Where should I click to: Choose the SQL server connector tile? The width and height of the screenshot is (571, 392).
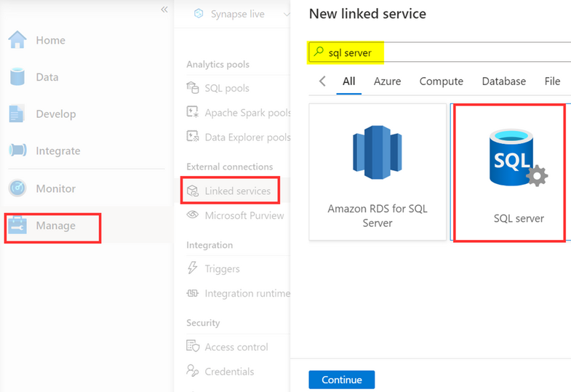[x=510, y=172]
